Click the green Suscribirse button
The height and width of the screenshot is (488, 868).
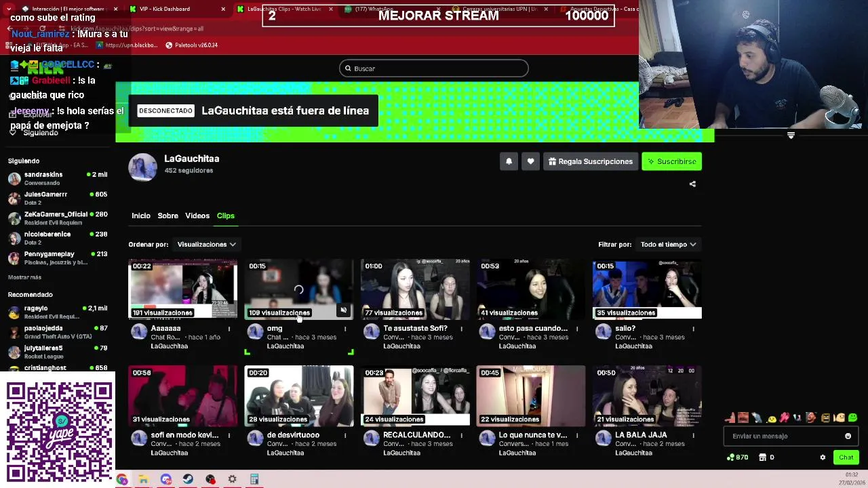671,161
